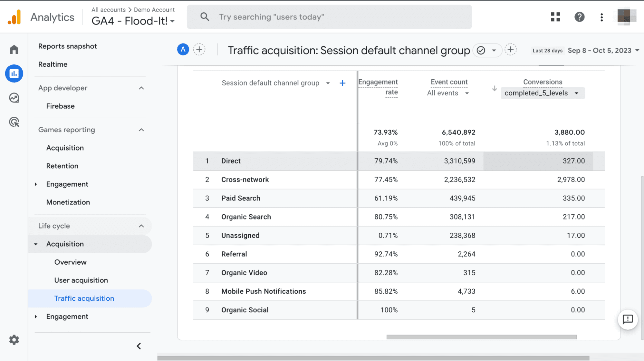This screenshot has height=361, width=644.
Task: Select the Reports icon in the sidebar
Action: pos(14,73)
